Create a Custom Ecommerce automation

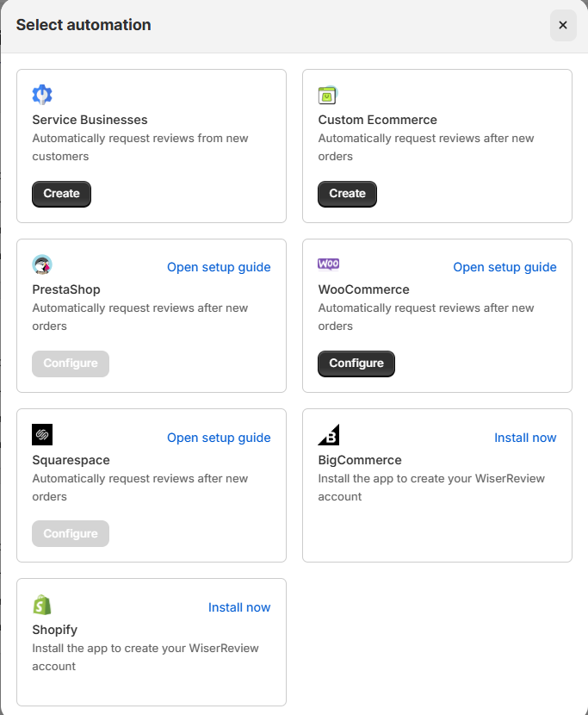pos(347,194)
